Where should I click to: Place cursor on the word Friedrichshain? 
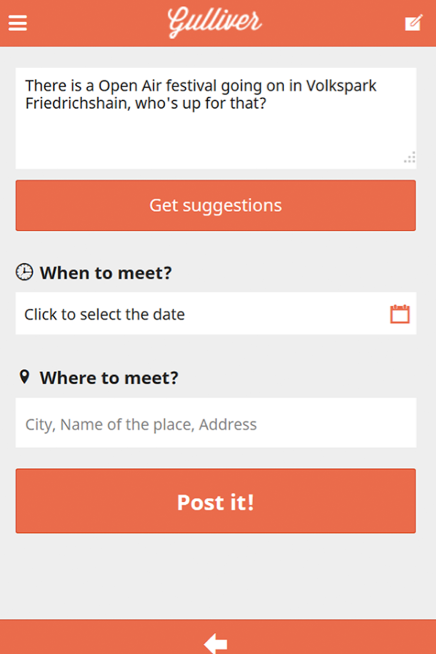pos(78,103)
